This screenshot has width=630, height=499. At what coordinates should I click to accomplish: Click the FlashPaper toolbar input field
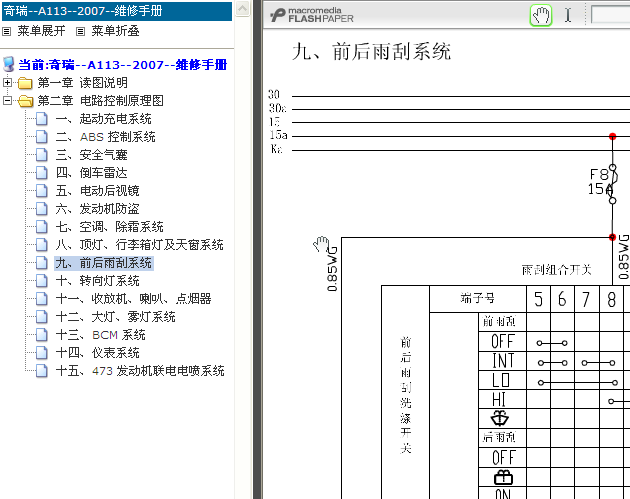(610, 15)
